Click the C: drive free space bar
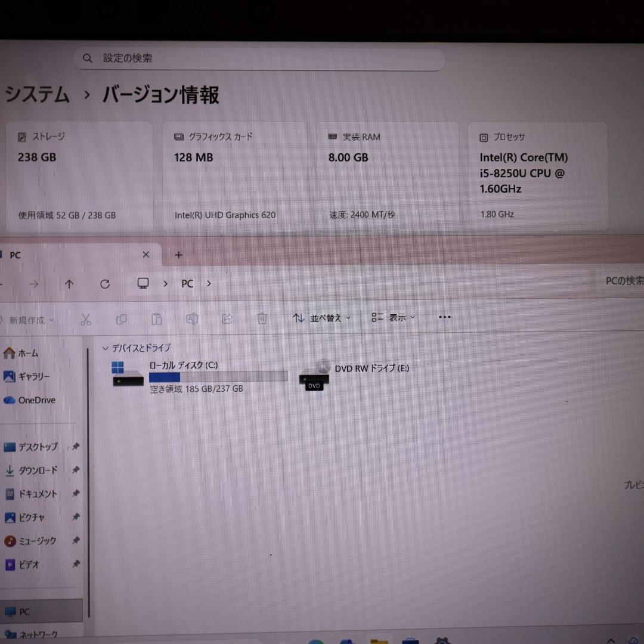Screen dimensions: 644x644 coord(218,377)
